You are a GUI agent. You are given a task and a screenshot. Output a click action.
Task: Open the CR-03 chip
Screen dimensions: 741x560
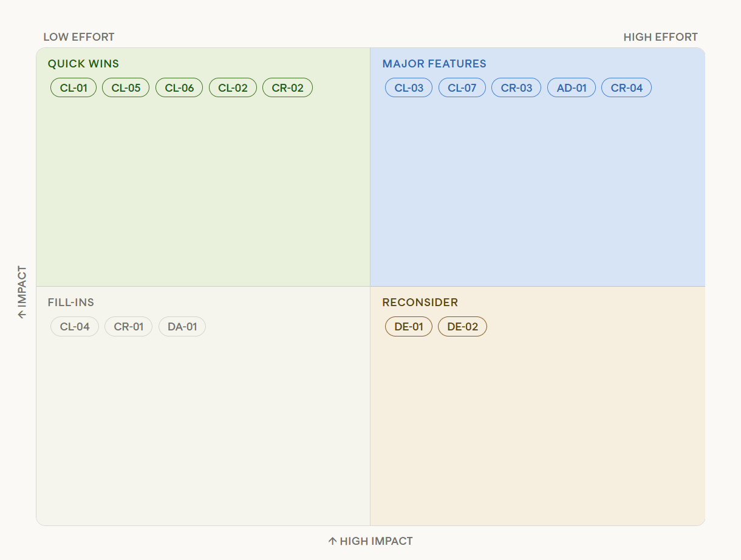pyautogui.click(x=516, y=88)
